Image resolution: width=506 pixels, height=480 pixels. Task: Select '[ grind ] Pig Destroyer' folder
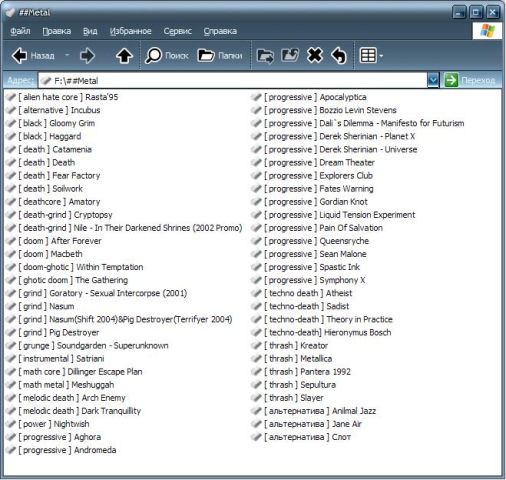coord(59,332)
